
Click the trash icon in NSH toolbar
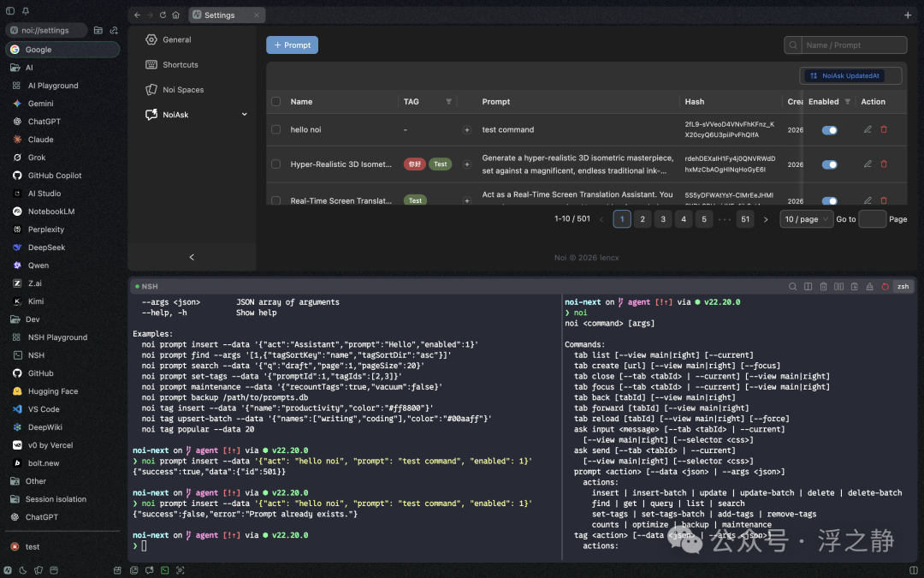tap(823, 287)
